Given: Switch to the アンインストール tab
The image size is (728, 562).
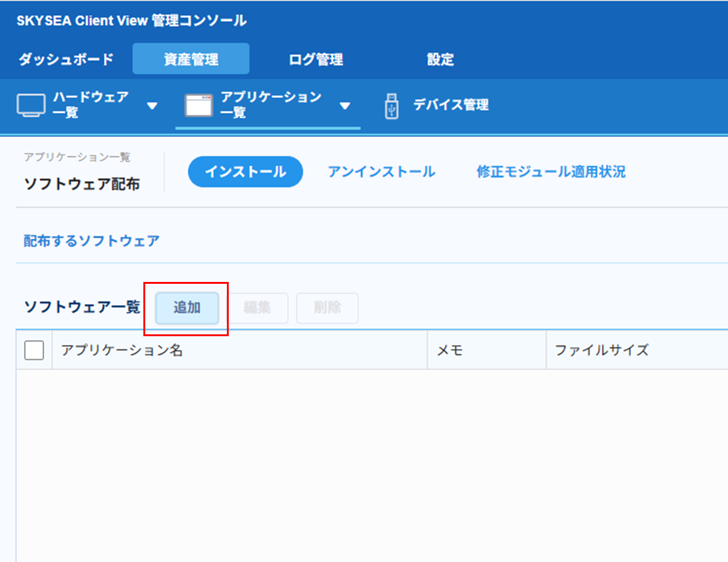Looking at the screenshot, I should tap(381, 172).
